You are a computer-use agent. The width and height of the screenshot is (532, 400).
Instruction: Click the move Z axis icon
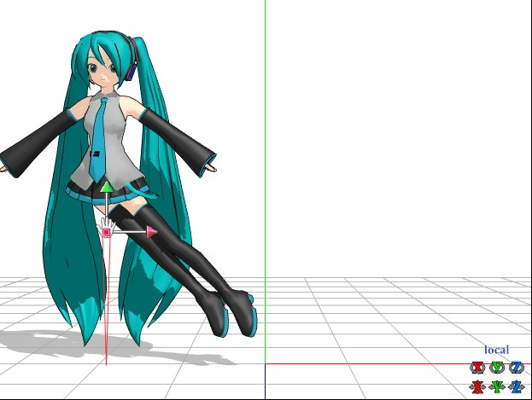(517, 386)
